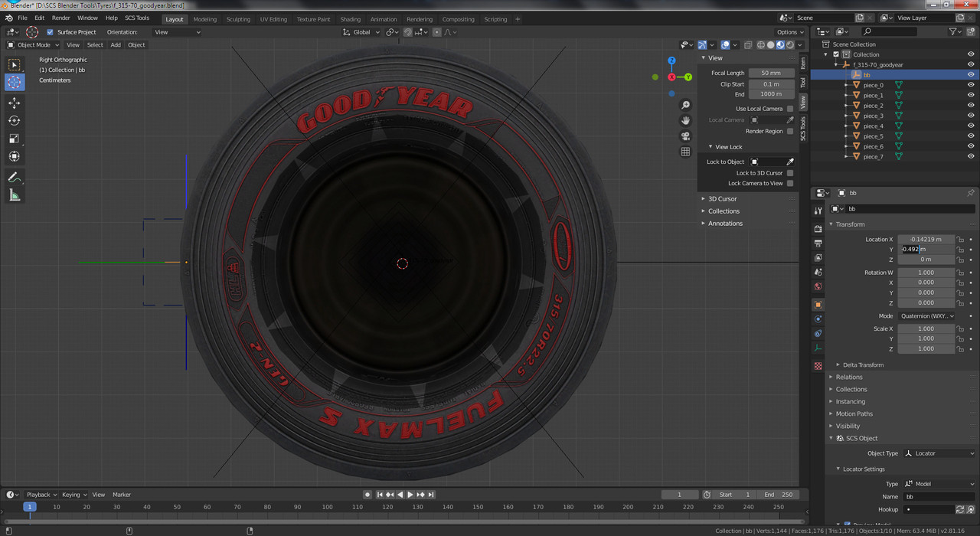This screenshot has width=980, height=536.
Task: Open the Global transform orientation dropdown
Action: tap(362, 32)
